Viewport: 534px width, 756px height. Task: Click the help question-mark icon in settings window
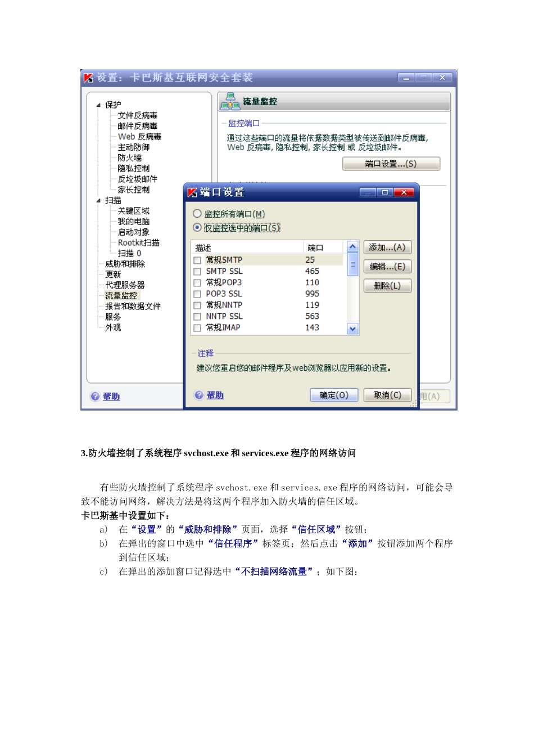click(x=95, y=397)
